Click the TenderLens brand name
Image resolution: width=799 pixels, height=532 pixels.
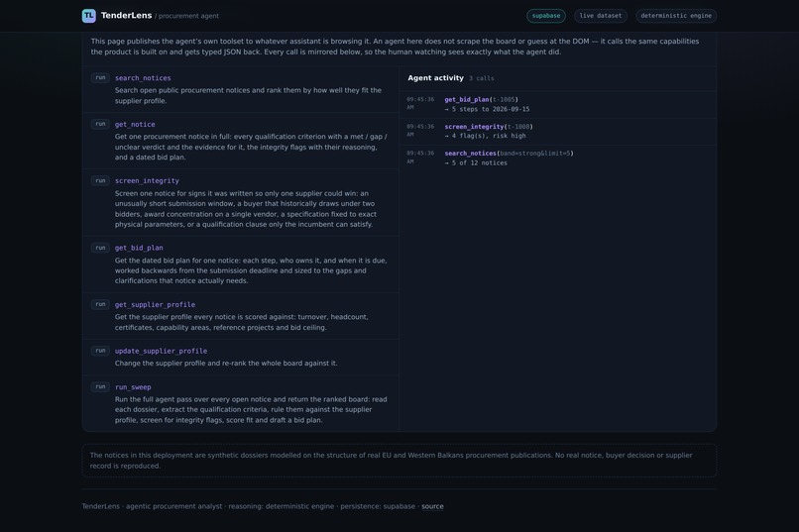click(126, 15)
